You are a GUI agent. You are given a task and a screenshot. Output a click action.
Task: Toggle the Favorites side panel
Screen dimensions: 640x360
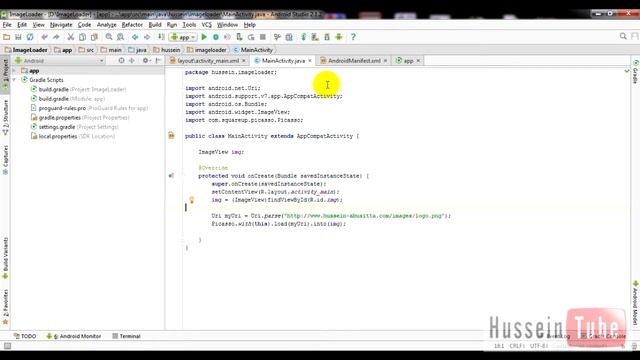(x=5, y=307)
